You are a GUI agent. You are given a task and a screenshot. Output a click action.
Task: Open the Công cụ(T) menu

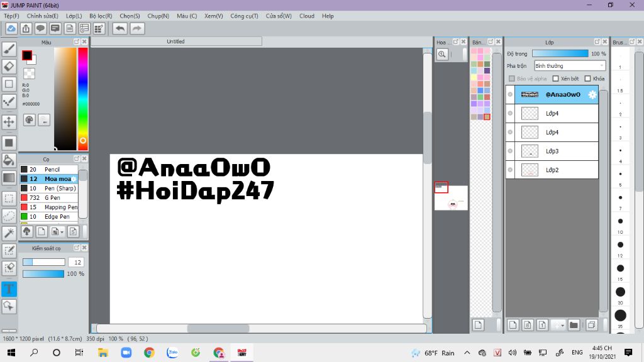(244, 16)
